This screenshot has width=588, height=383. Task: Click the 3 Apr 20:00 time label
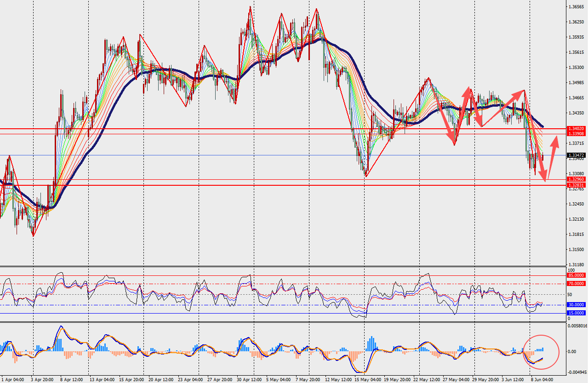coord(43,380)
